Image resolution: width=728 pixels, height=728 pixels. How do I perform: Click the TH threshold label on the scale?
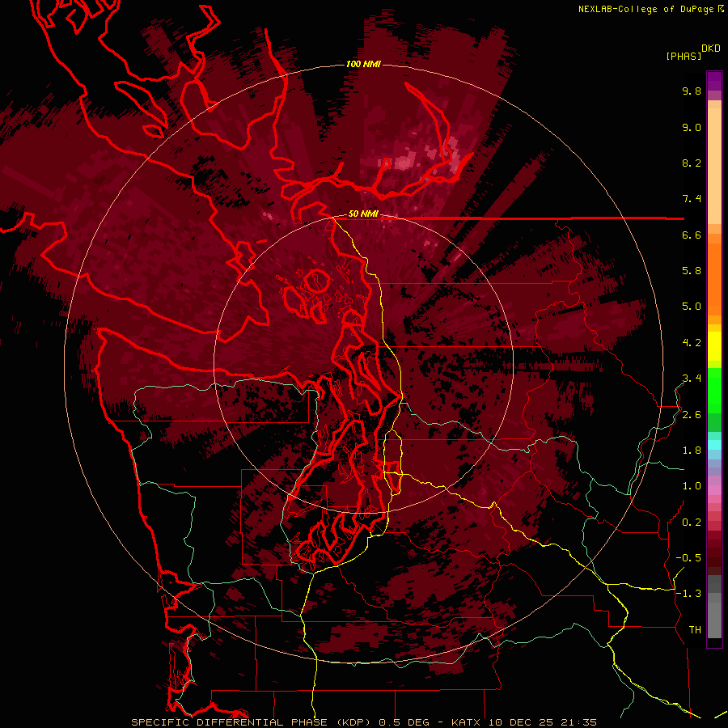pyautogui.click(x=695, y=630)
